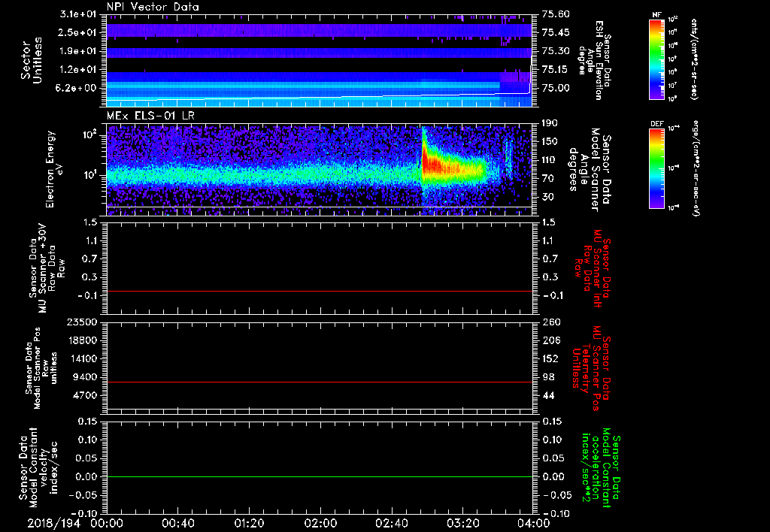
Task: Click the 75.00 sun elevation tick
Action: click(x=556, y=88)
